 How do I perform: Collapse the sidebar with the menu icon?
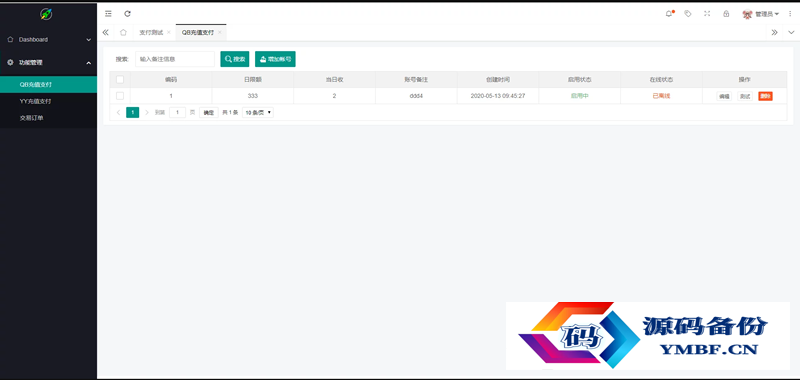click(108, 14)
